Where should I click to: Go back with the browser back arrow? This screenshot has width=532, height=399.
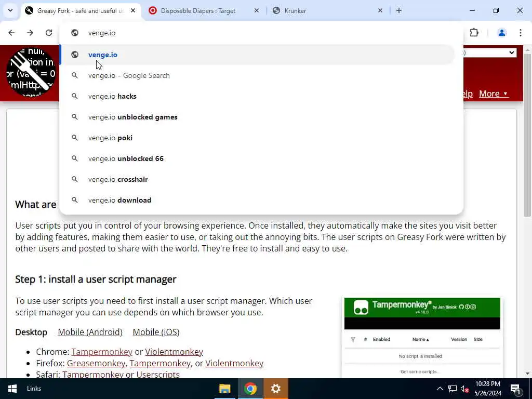click(x=11, y=33)
